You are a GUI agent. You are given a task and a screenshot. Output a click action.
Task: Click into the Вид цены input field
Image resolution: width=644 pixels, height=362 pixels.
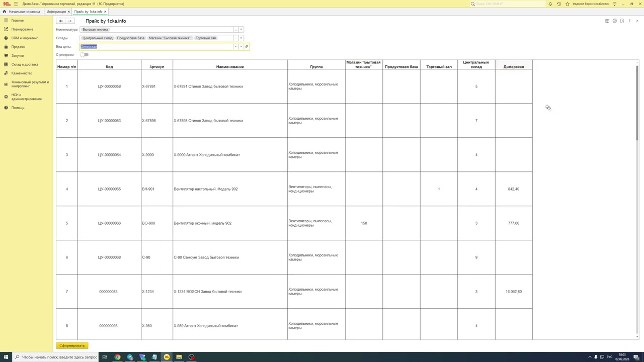pyautogui.click(x=156, y=46)
